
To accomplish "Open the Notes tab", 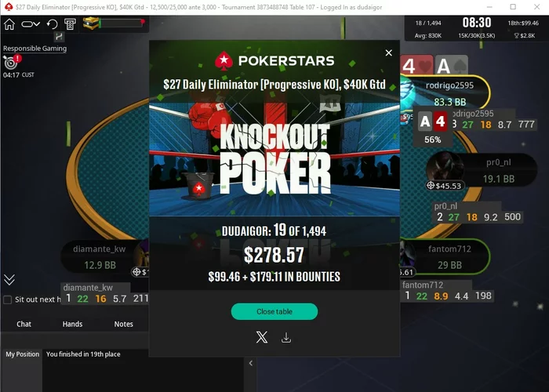I will click(x=124, y=324).
